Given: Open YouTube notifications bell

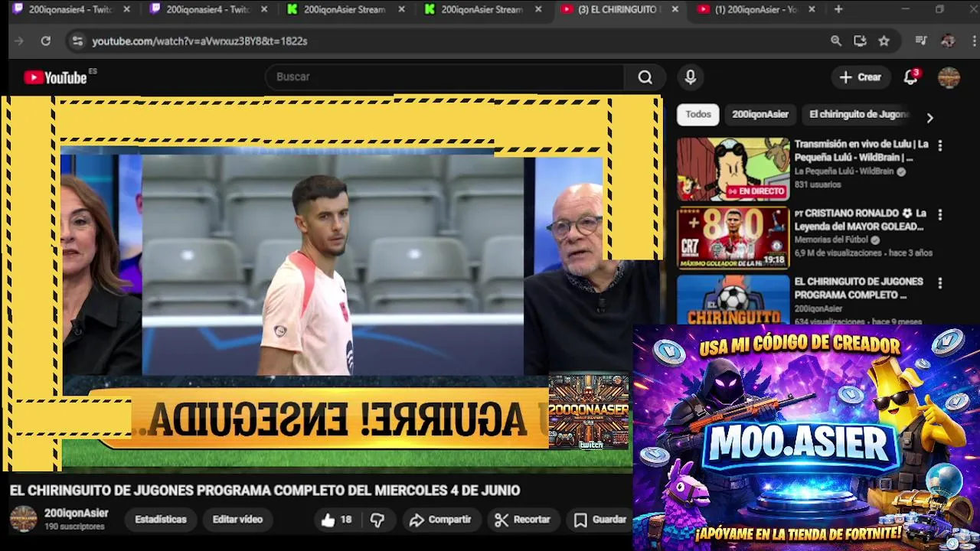Looking at the screenshot, I should (x=911, y=77).
